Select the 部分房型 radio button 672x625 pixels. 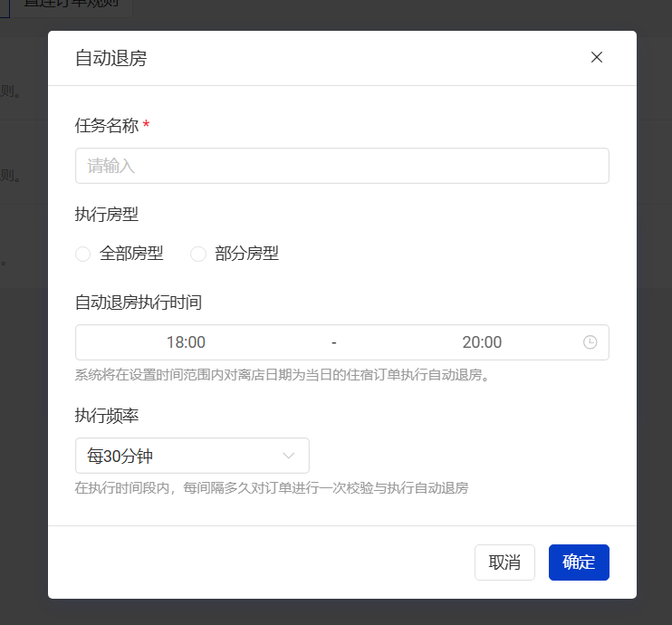(x=198, y=255)
